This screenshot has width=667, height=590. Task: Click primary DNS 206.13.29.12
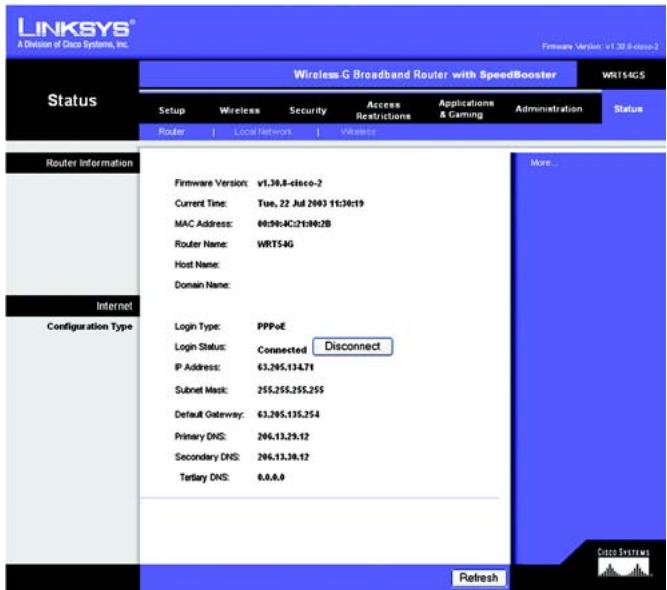pos(283,437)
